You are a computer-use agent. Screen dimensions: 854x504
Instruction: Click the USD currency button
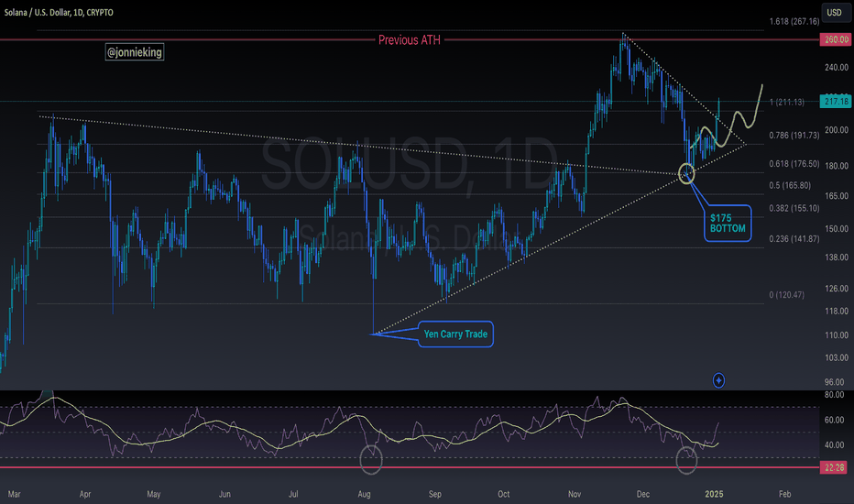(x=834, y=13)
